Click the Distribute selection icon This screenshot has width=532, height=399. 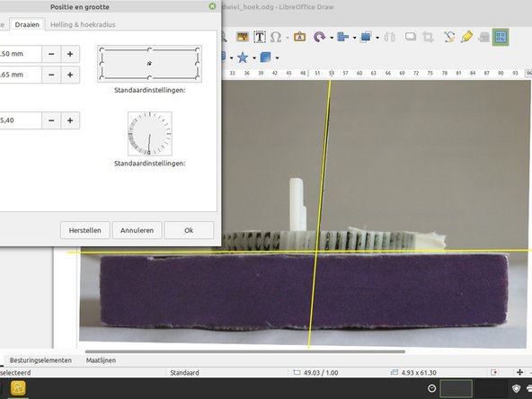coord(390,37)
